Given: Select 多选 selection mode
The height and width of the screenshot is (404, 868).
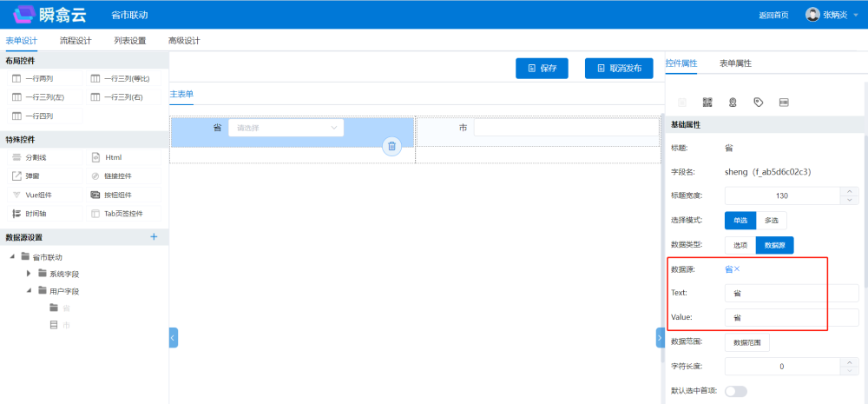Looking at the screenshot, I should point(772,221).
